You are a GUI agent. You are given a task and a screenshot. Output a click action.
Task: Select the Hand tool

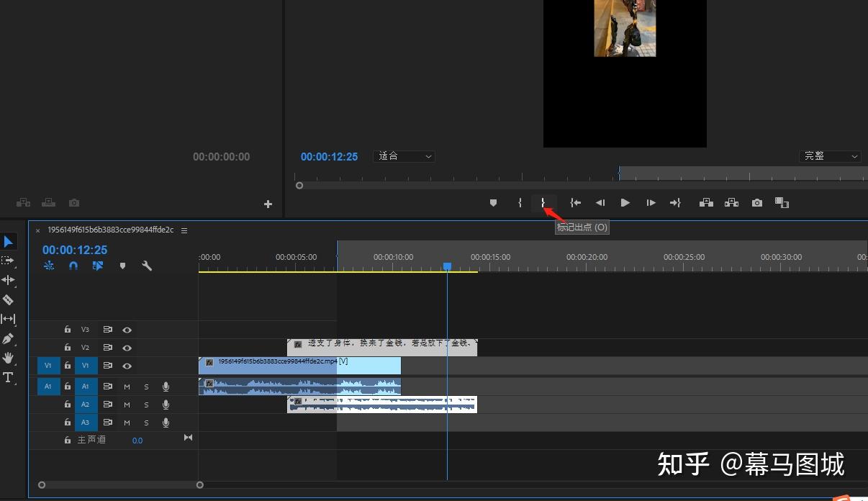8,358
